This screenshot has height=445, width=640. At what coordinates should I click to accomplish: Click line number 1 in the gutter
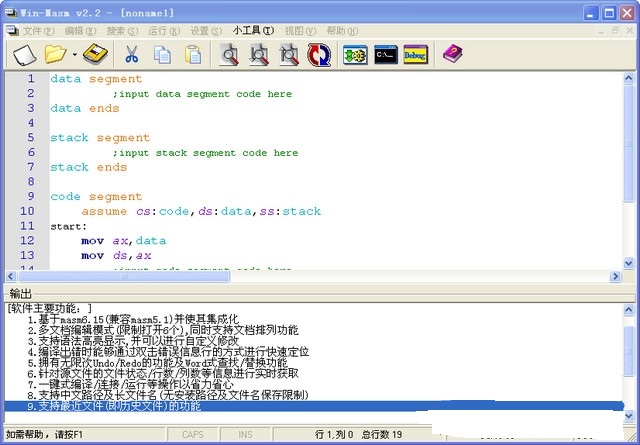[31, 78]
